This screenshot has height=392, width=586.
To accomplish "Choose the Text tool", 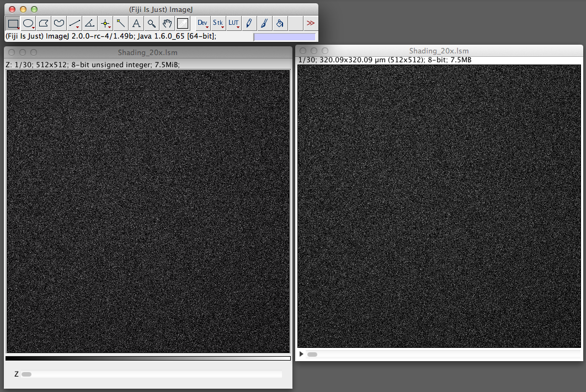I will [x=136, y=23].
